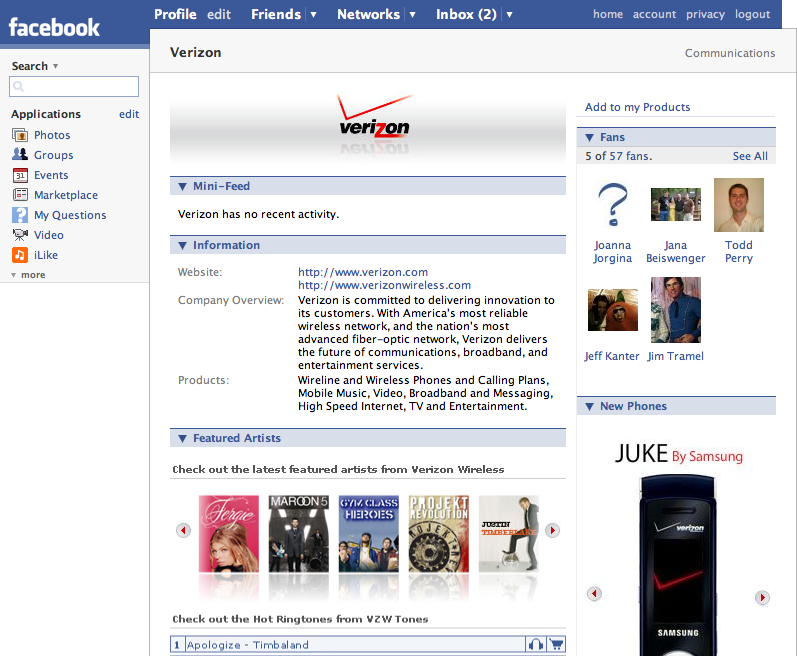
Task: Collapse the Featured Artists section
Action: (x=182, y=438)
